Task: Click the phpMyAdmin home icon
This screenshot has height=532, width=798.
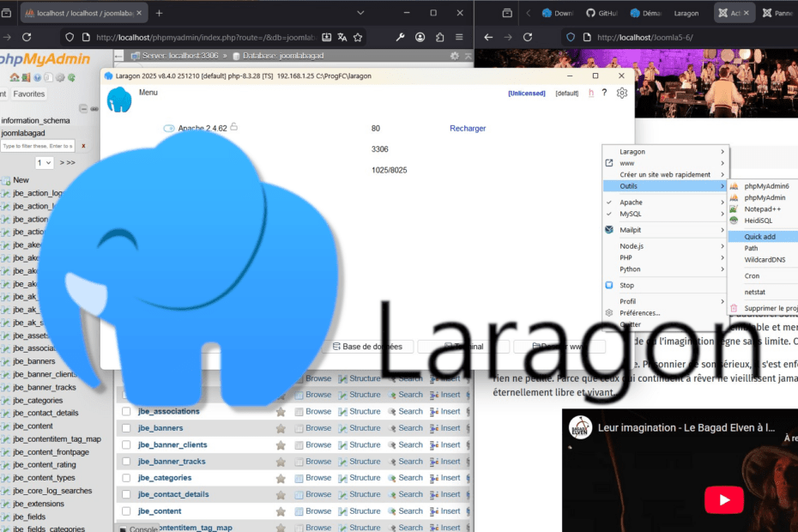Action: [x=15, y=78]
